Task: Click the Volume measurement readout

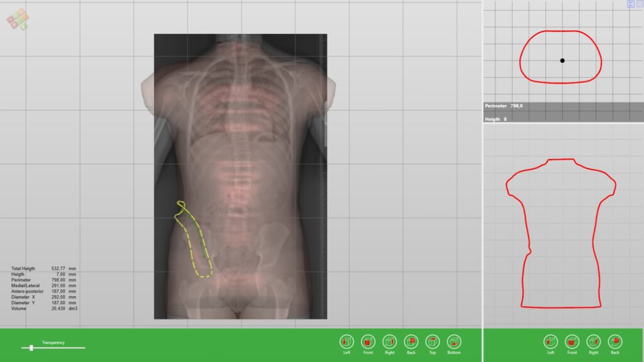Action: coord(44,309)
